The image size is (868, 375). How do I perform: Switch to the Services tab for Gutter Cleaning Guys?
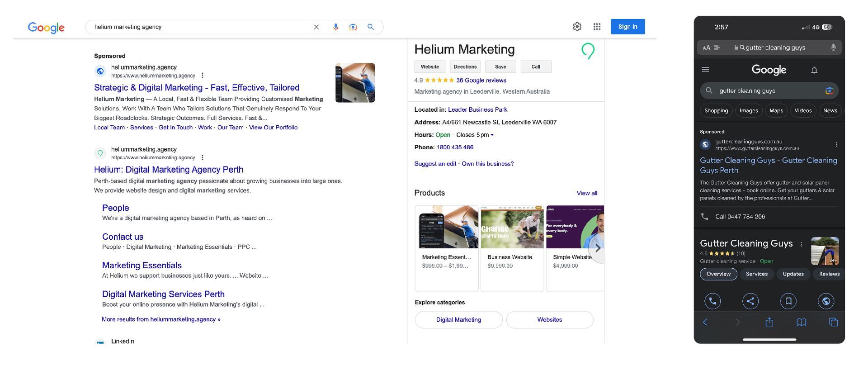(x=757, y=274)
